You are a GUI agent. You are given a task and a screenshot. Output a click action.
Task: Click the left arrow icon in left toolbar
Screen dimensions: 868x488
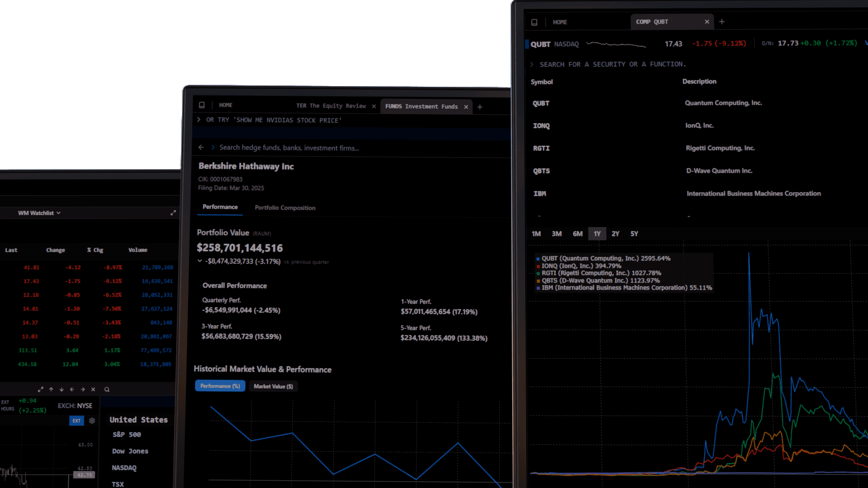click(72, 389)
